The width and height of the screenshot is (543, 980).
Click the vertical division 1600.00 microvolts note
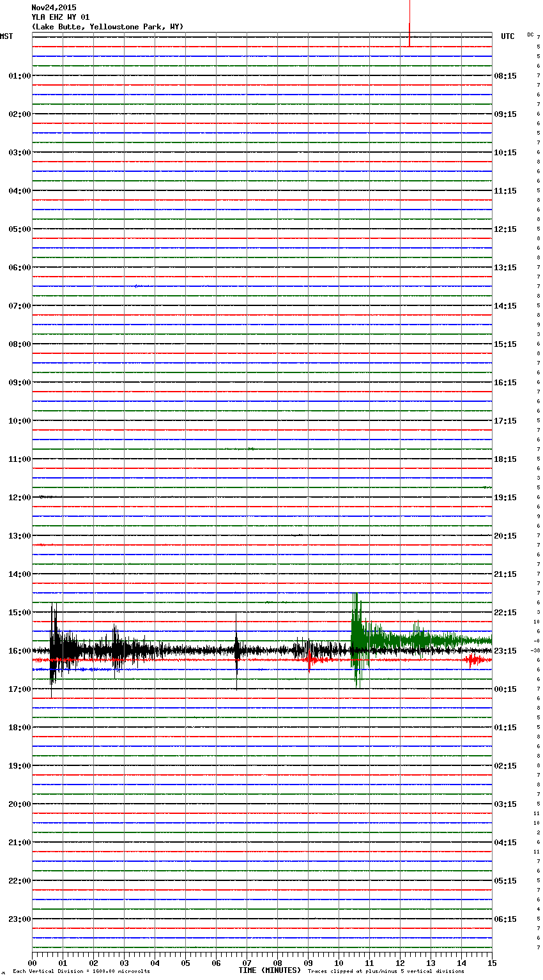point(81,972)
